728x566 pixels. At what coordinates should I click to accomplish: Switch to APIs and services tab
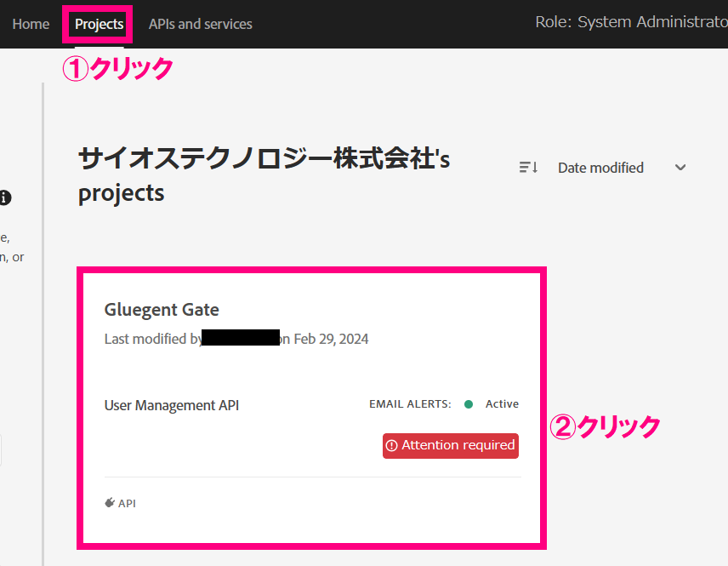point(200,24)
